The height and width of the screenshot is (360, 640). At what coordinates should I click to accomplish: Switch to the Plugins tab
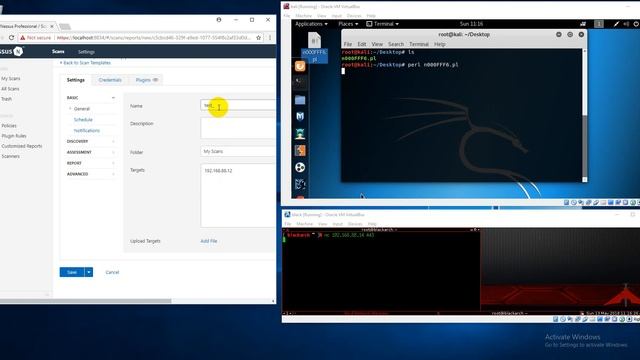coord(147,80)
